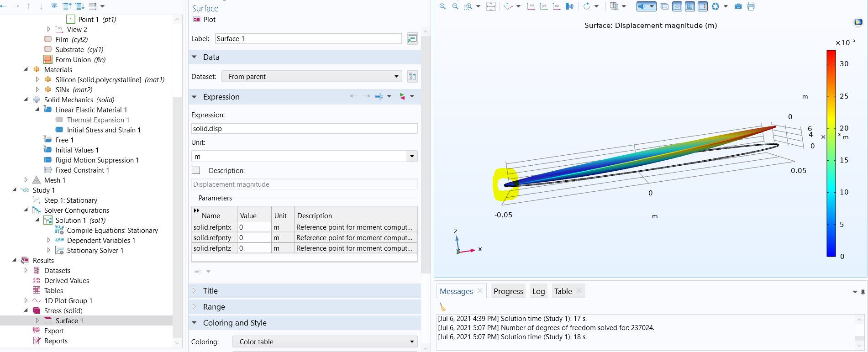The height and width of the screenshot is (352, 868).
Task: Click the color legend bar in the plot
Action: 831,153
